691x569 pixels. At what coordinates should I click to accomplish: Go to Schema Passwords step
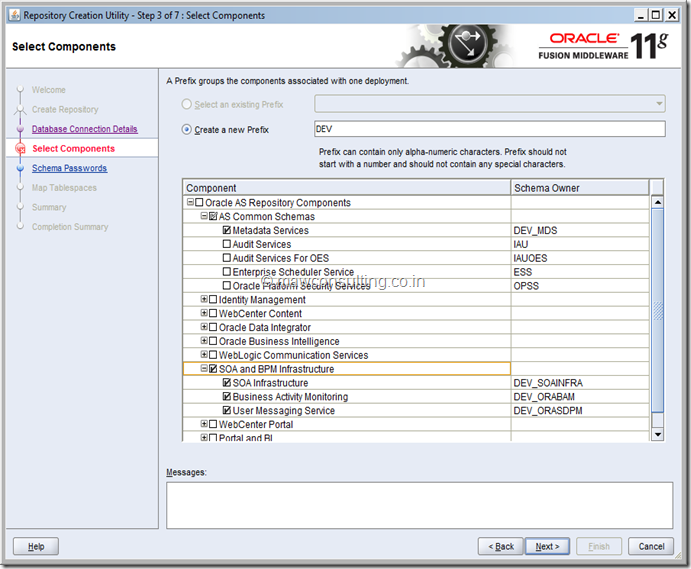(x=69, y=168)
